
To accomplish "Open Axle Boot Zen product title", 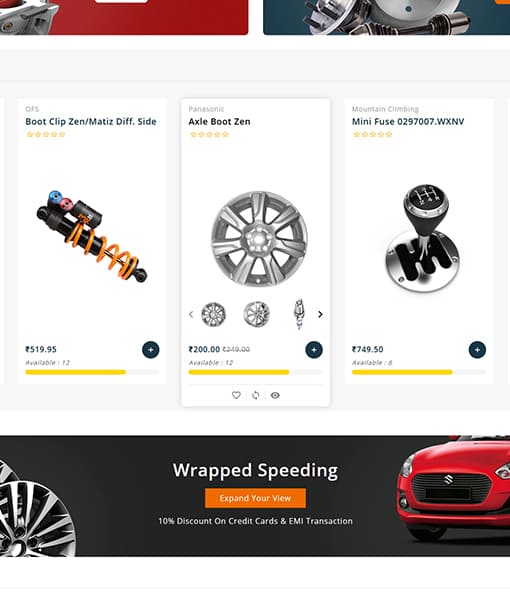I will click(219, 121).
